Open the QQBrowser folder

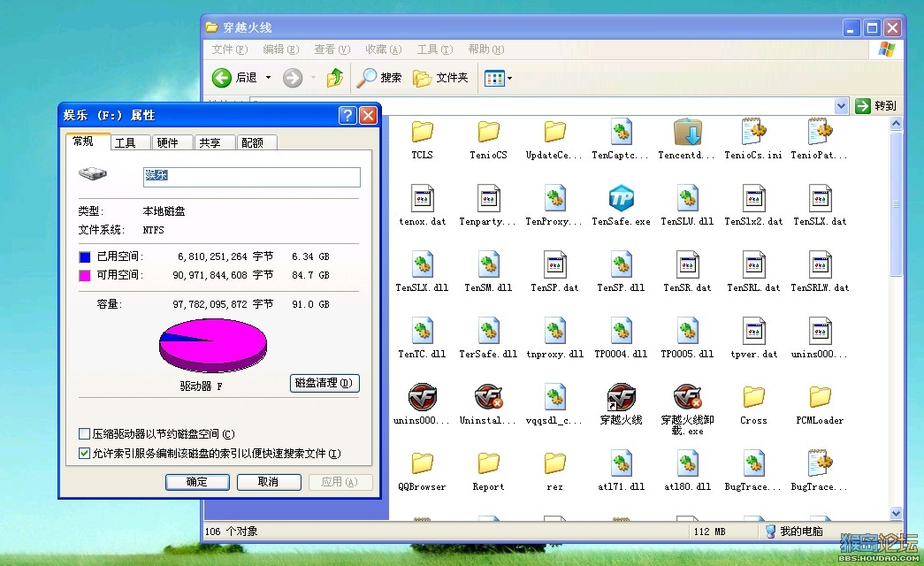(x=422, y=463)
